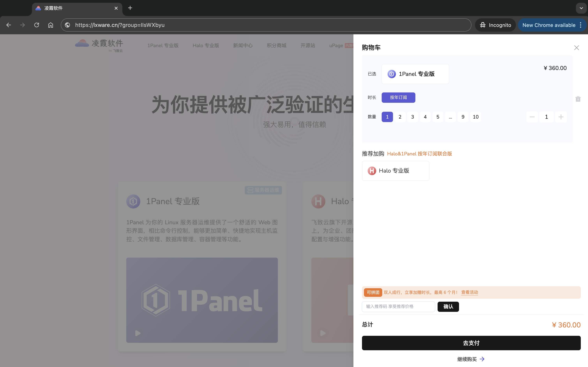Viewport: 588px width, 367px height.
Task: Decrease quantity with the minus button
Action: pyautogui.click(x=532, y=117)
